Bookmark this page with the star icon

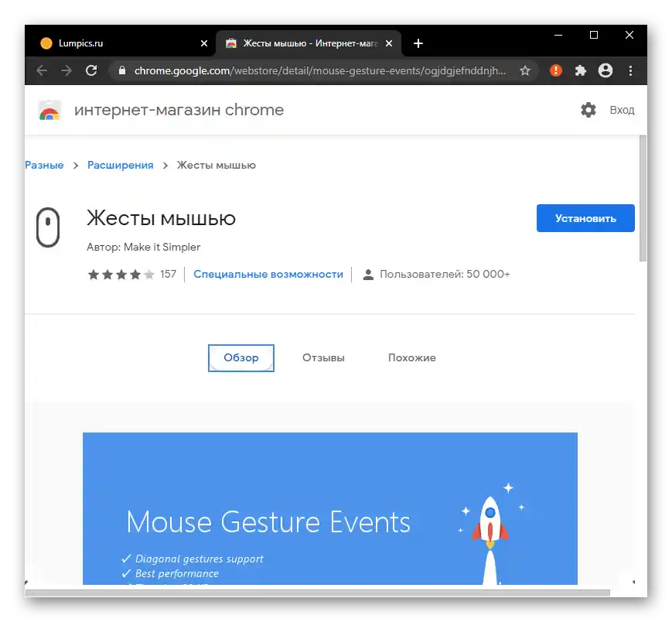click(x=525, y=70)
